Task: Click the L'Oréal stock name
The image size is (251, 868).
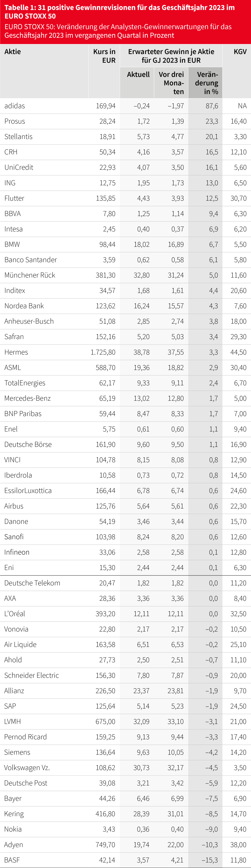Action: pos(14,614)
